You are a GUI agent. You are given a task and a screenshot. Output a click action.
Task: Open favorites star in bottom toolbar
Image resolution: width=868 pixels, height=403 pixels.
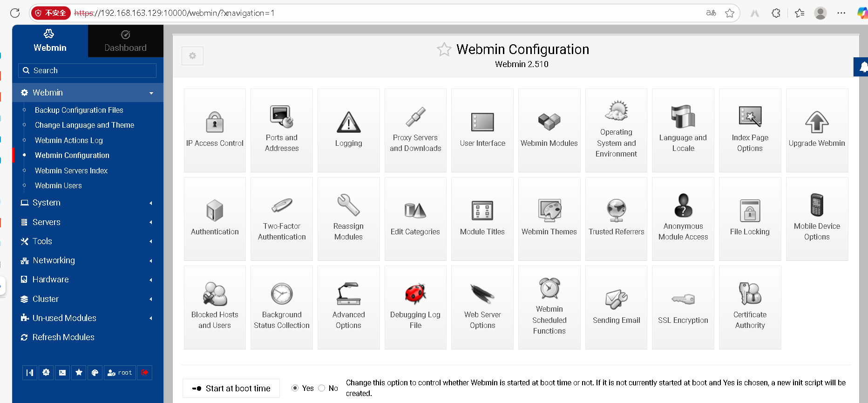(x=79, y=373)
